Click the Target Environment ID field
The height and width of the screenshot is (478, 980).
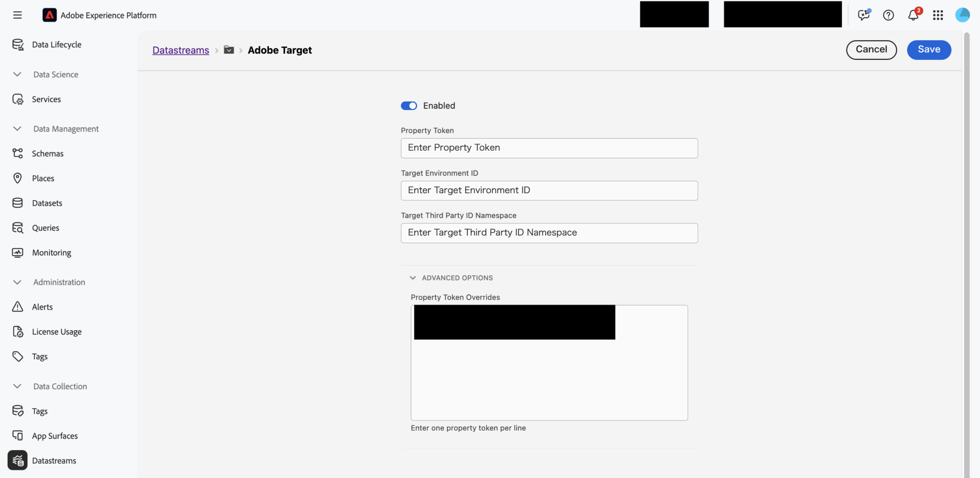click(x=549, y=190)
